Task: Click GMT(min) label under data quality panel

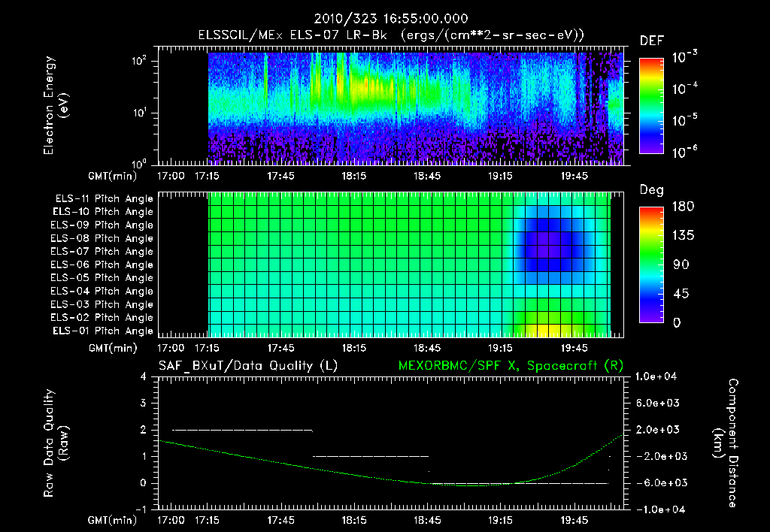Action: [113, 520]
